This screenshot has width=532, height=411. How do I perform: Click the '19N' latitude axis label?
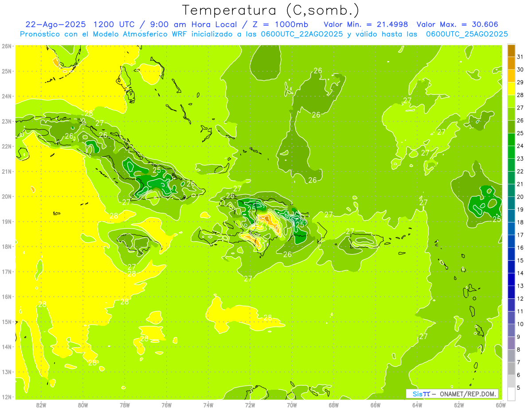[x=7, y=221]
